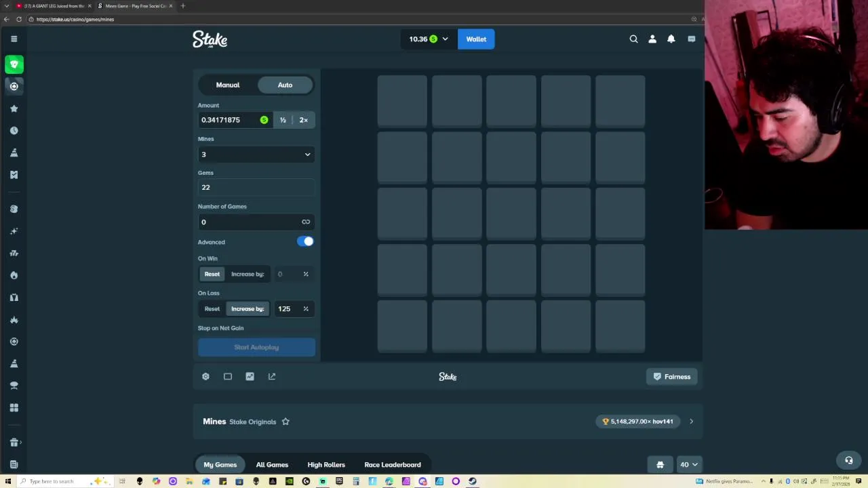The image size is (868, 488).
Task: Double the bet with 2× button
Action: pyautogui.click(x=303, y=120)
